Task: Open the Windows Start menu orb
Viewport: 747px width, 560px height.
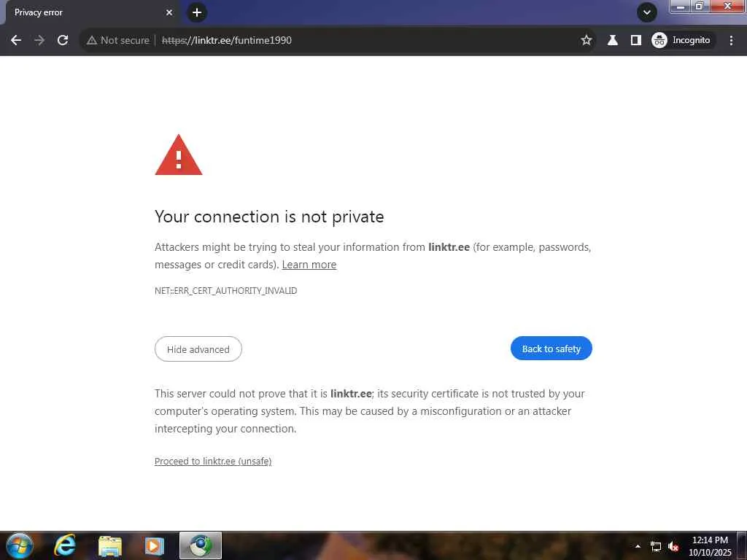Action: 20,545
